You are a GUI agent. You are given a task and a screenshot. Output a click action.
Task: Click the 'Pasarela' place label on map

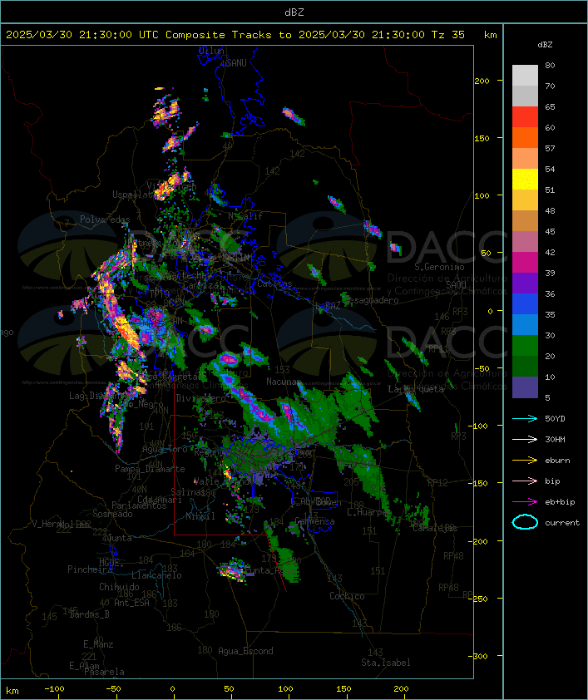click(104, 672)
